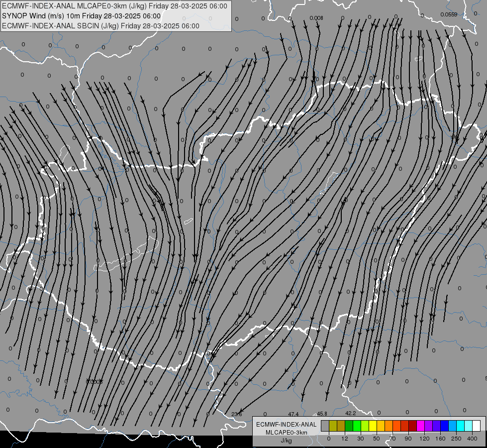487x448 pixels.
Task: Click the 70 tick label on legend
Action: tap(392, 439)
